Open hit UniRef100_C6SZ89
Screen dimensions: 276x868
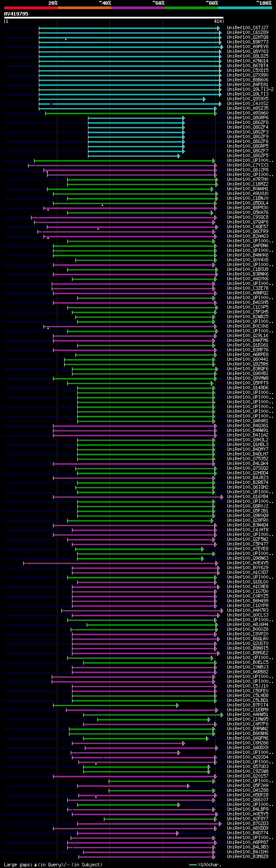248,33
